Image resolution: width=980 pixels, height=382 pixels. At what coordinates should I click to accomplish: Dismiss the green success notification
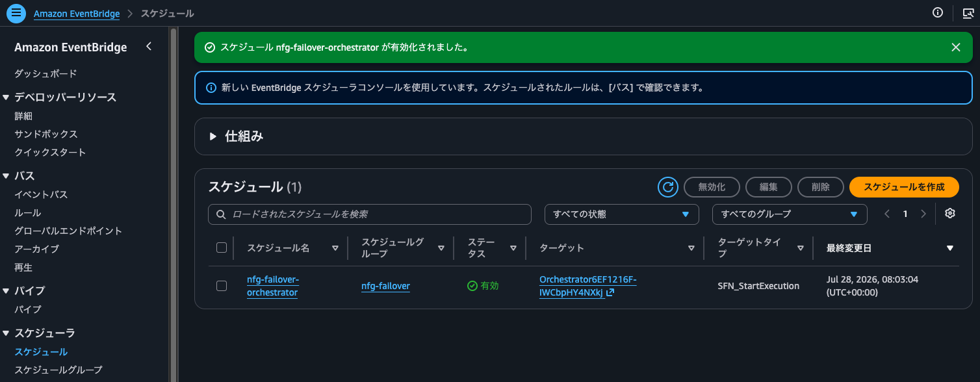click(956, 47)
